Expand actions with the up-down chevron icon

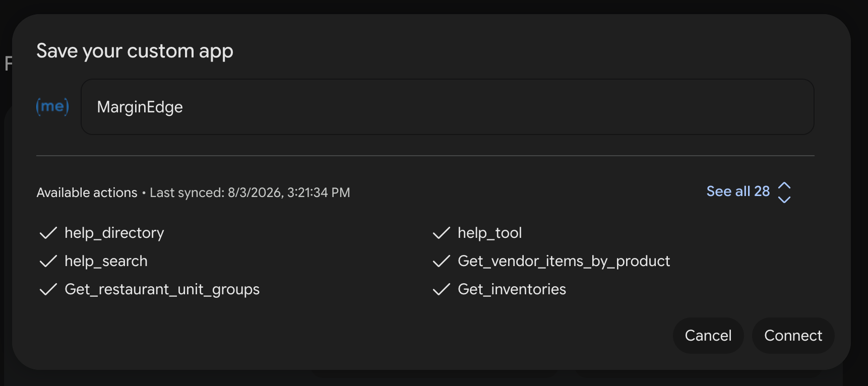[784, 192]
